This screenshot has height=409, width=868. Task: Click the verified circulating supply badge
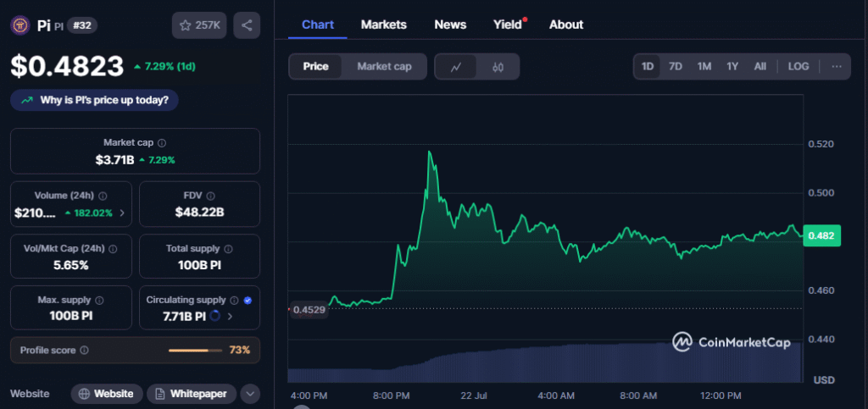tap(248, 300)
